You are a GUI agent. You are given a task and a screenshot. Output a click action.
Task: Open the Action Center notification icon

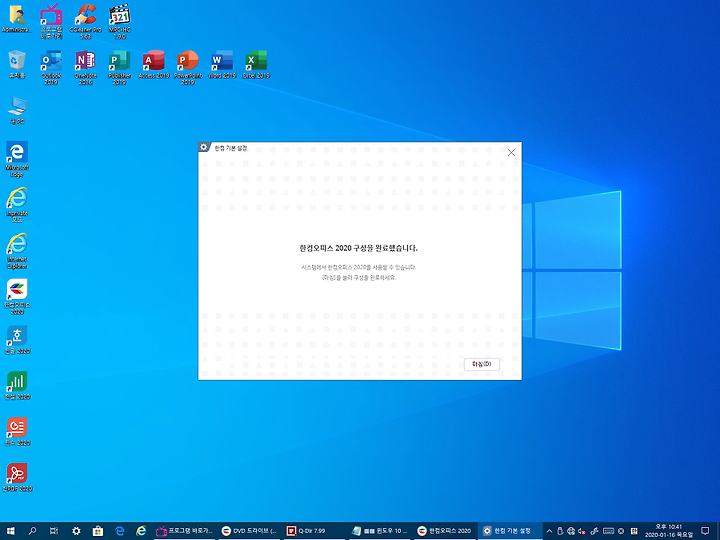[x=705, y=531]
